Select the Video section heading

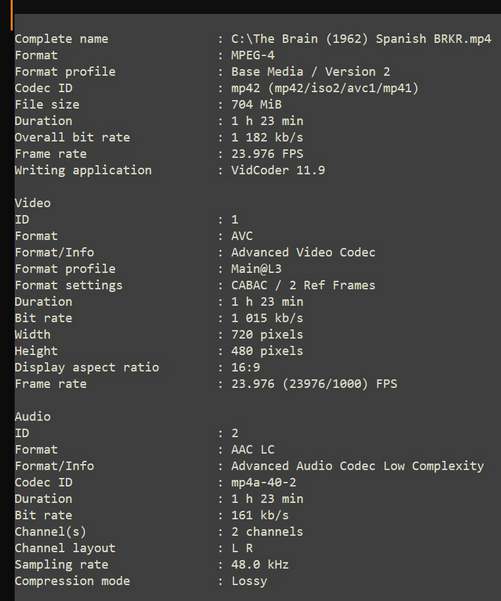pyautogui.click(x=33, y=203)
